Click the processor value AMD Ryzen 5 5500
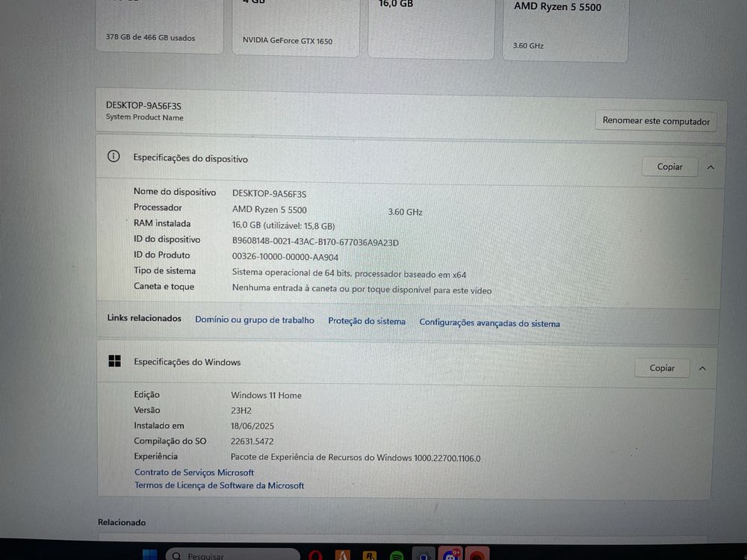The height and width of the screenshot is (560, 747). tap(269, 210)
